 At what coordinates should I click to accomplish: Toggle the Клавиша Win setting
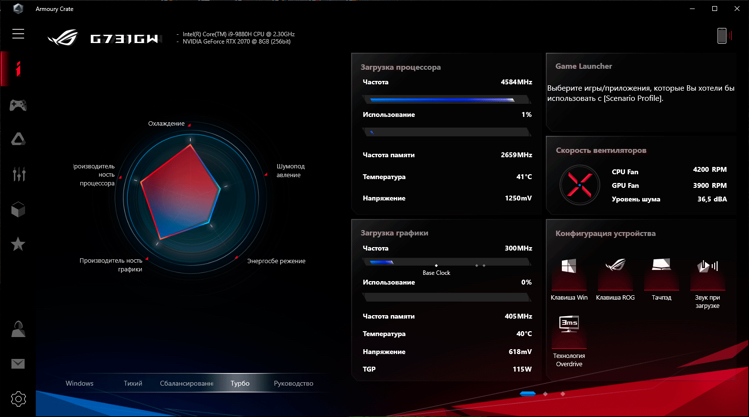click(569, 268)
